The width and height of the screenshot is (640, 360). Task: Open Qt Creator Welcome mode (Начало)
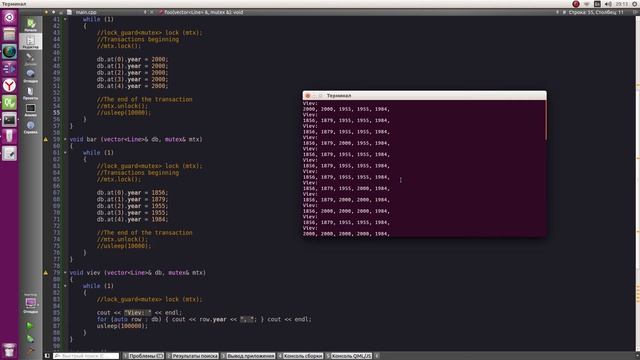pos(31,24)
